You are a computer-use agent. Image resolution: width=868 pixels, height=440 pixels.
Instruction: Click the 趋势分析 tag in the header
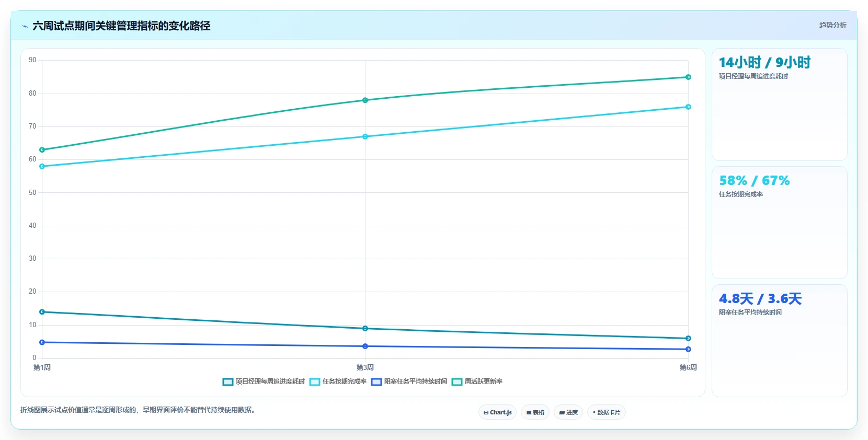pos(832,25)
